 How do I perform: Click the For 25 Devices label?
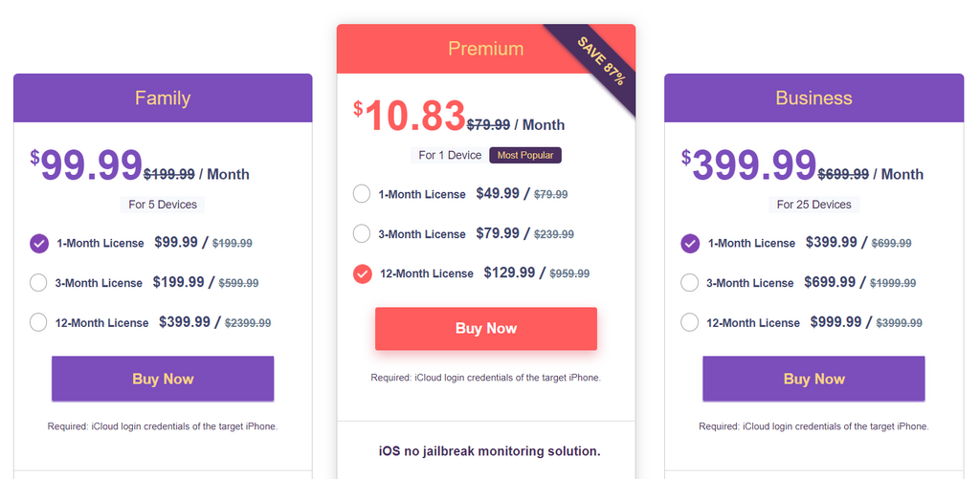[x=813, y=205]
